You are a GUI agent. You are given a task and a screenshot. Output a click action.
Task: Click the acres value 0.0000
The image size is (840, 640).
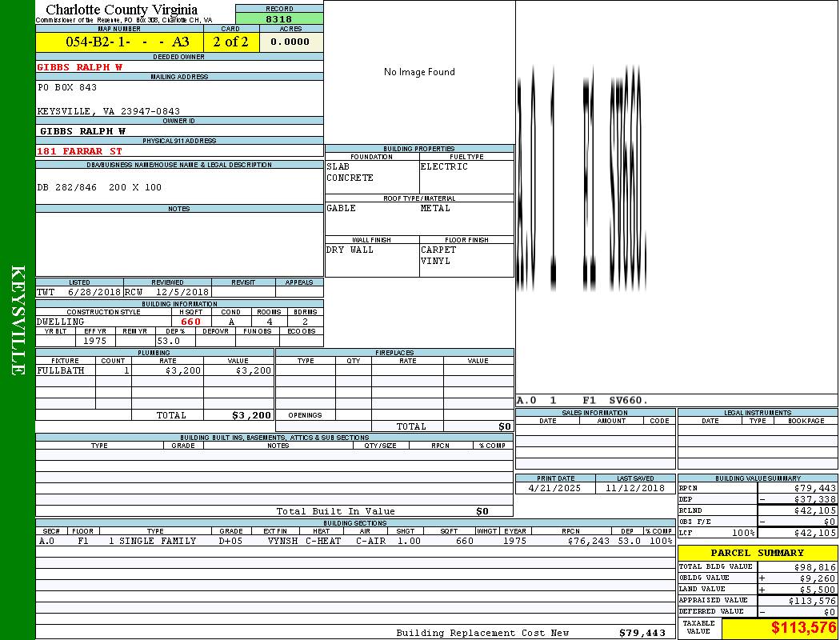290,42
